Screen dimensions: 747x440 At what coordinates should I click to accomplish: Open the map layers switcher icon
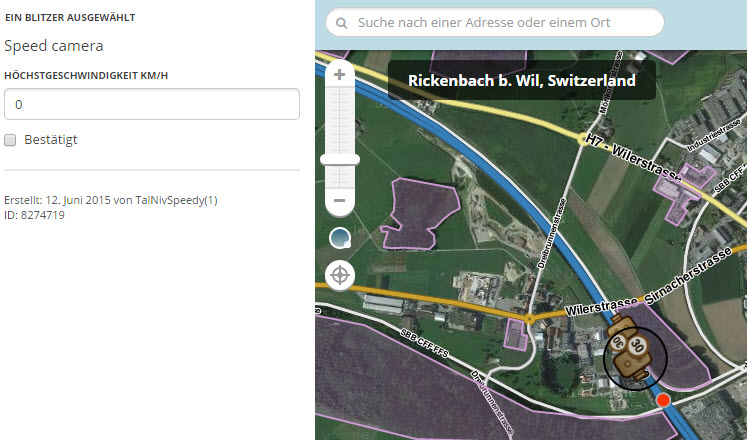pyautogui.click(x=340, y=238)
